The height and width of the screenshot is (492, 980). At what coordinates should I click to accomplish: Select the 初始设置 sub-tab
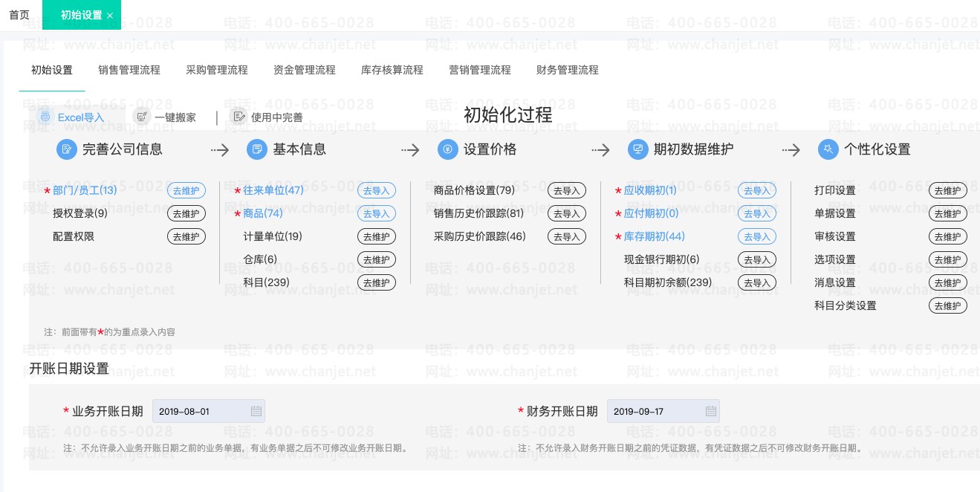pos(52,70)
